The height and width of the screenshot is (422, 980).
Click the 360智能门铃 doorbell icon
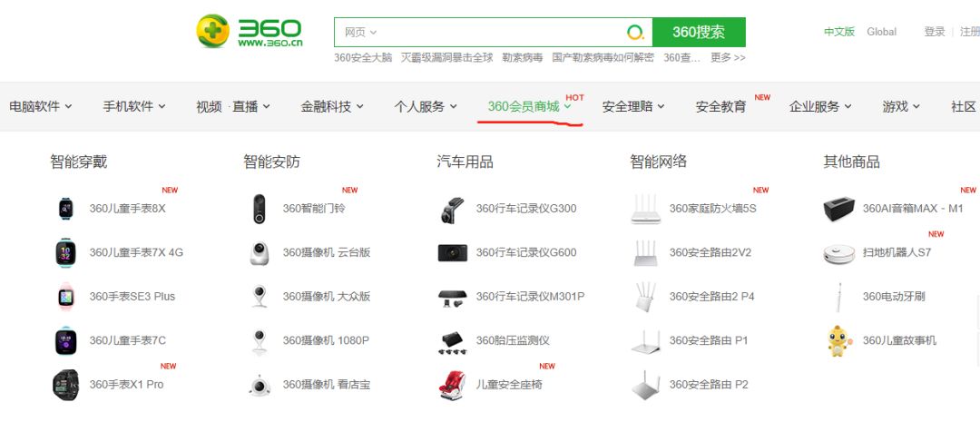coord(260,209)
